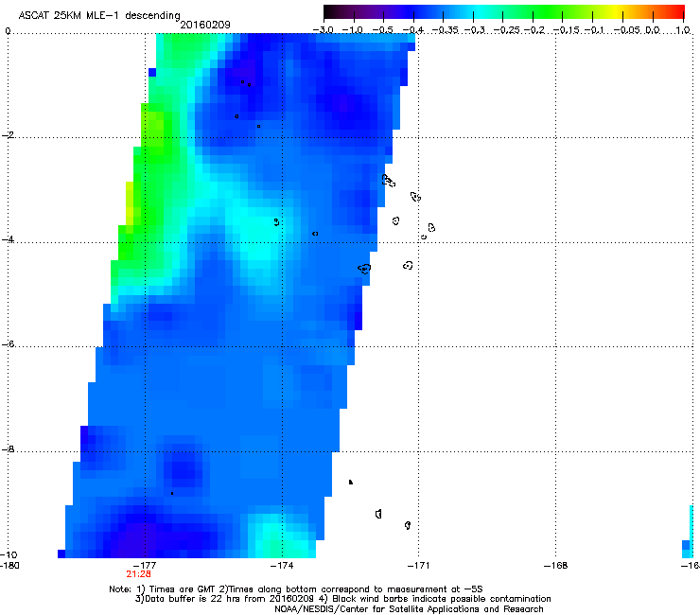Click the longitude label -180

tap(9, 566)
